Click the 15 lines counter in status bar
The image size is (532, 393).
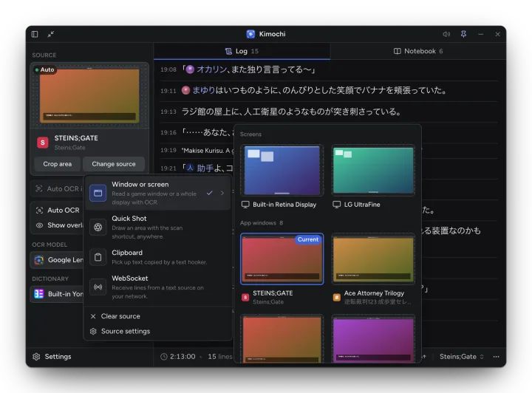click(x=220, y=357)
